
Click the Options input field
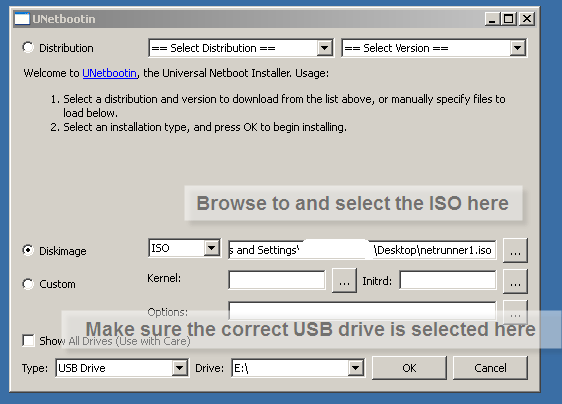point(362,310)
